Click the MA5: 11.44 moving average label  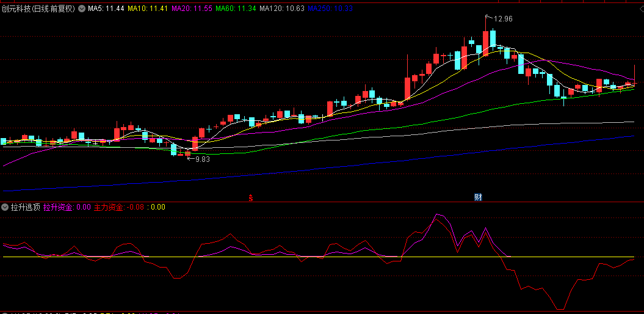point(106,8)
